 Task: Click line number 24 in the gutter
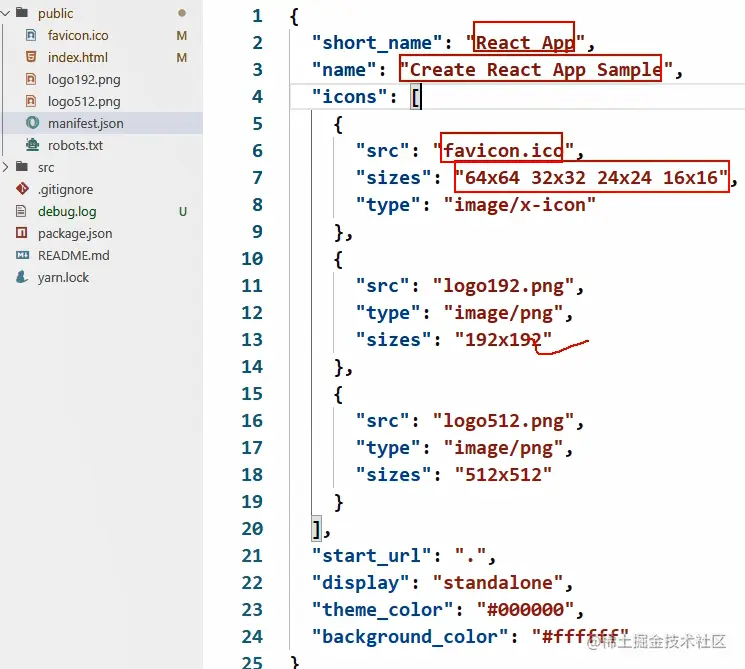[252, 636]
